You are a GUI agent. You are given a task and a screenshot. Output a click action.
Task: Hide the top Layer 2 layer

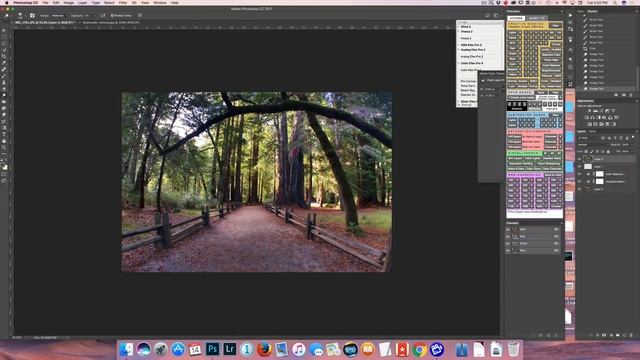(x=579, y=159)
